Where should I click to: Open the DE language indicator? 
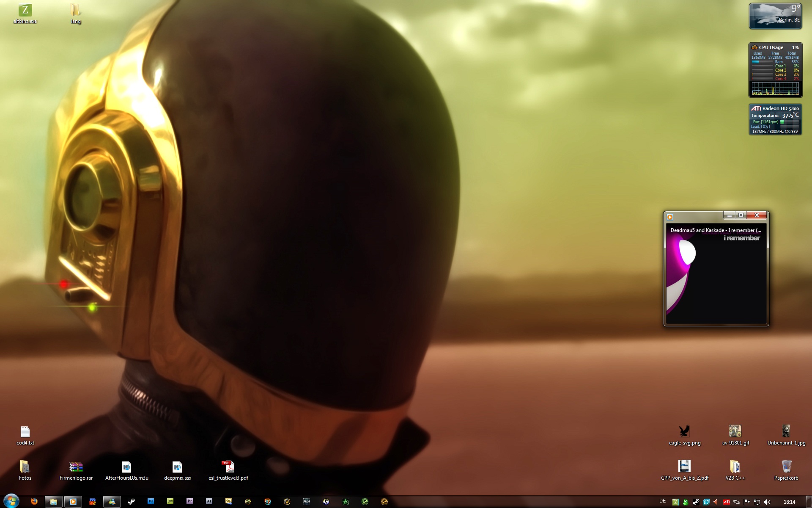click(662, 501)
